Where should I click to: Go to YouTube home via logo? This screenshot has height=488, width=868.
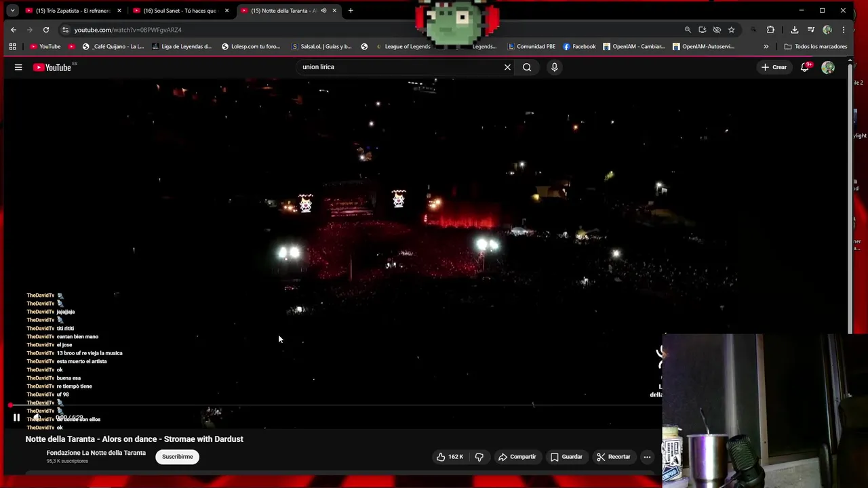[52, 67]
